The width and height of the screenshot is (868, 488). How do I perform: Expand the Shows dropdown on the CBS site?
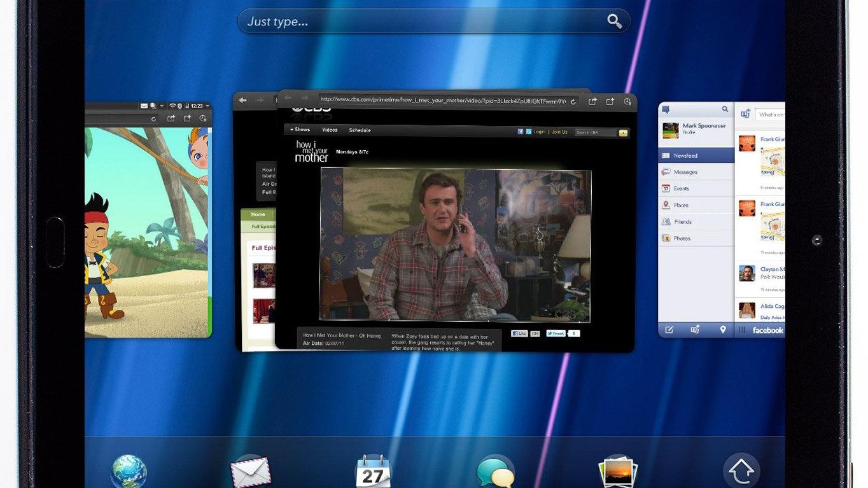(301, 129)
